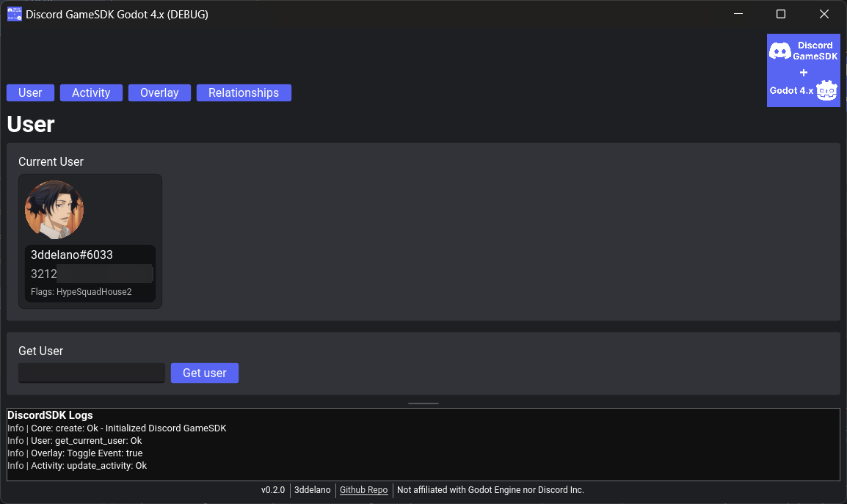
Task: Click the Get User section label
Action: pyautogui.click(x=40, y=351)
